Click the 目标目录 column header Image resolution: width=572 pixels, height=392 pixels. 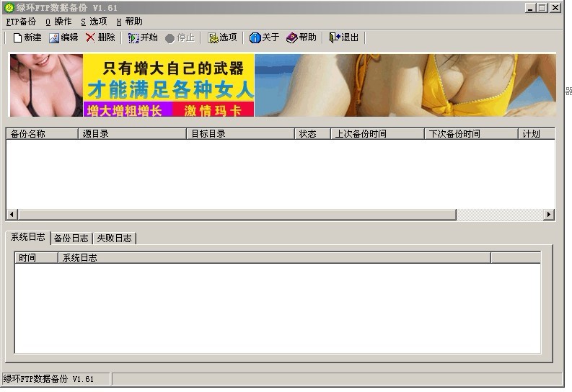coord(240,134)
